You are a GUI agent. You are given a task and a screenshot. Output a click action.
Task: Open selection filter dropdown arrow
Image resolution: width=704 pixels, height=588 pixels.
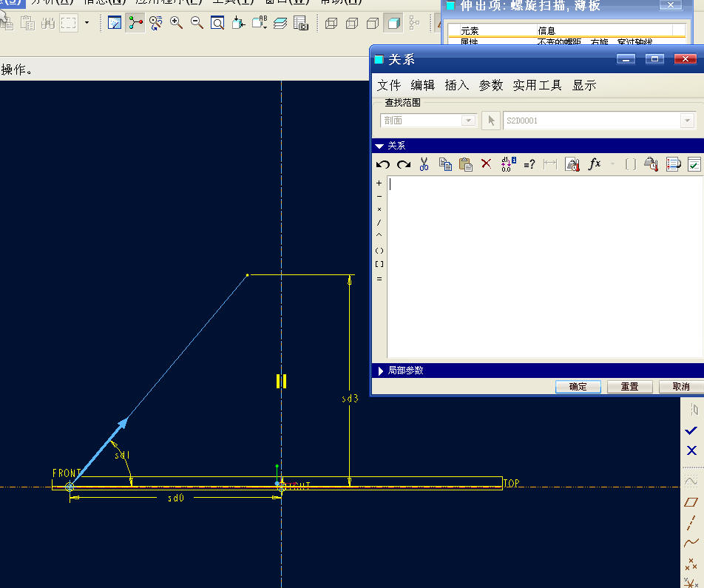[87, 22]
